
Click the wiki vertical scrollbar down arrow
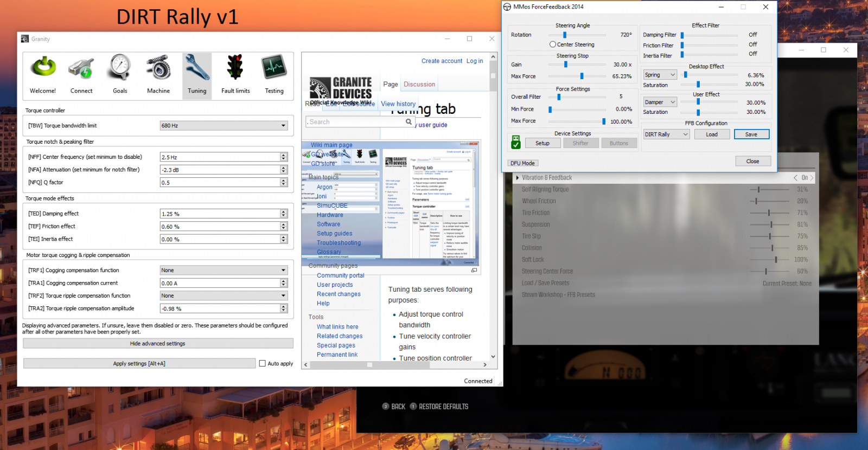coord(493,357)
